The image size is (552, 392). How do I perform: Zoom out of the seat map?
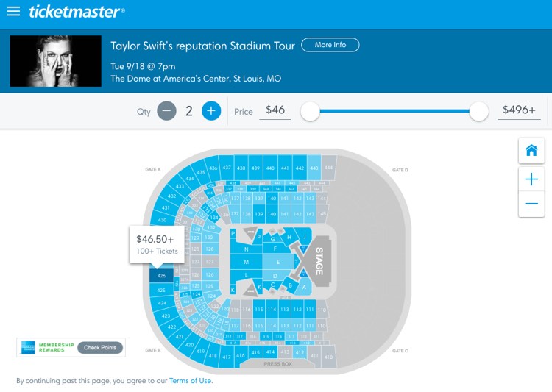pos(531,204)
